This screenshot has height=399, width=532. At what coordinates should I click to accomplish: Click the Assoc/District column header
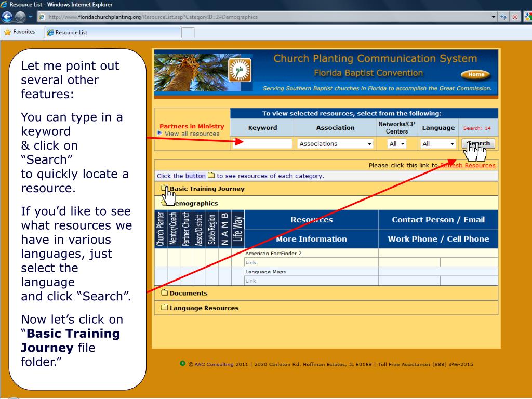[199, 229]
